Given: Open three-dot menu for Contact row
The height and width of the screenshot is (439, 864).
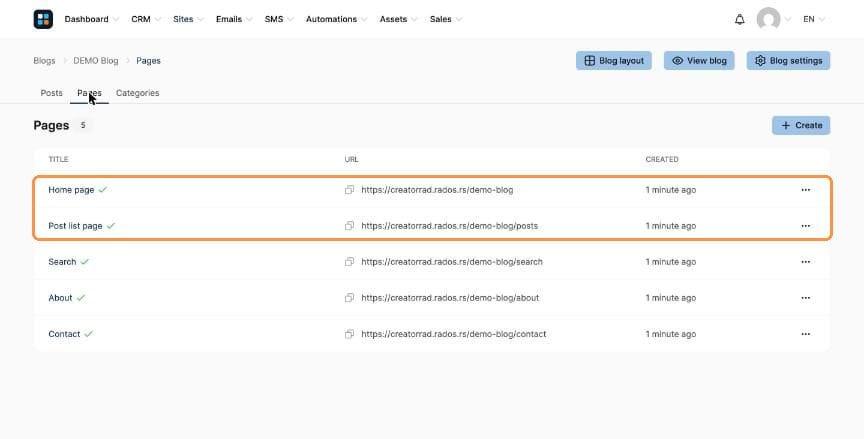Looking at the screenshot, I should (806, 334).
